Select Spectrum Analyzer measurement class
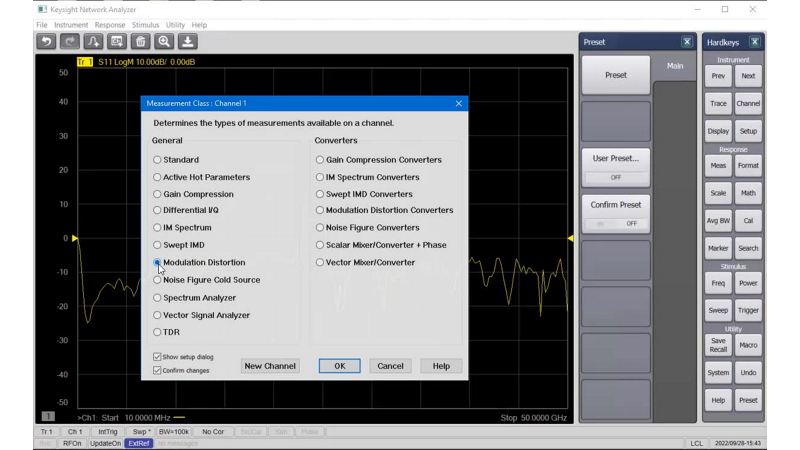 point(157,297)
